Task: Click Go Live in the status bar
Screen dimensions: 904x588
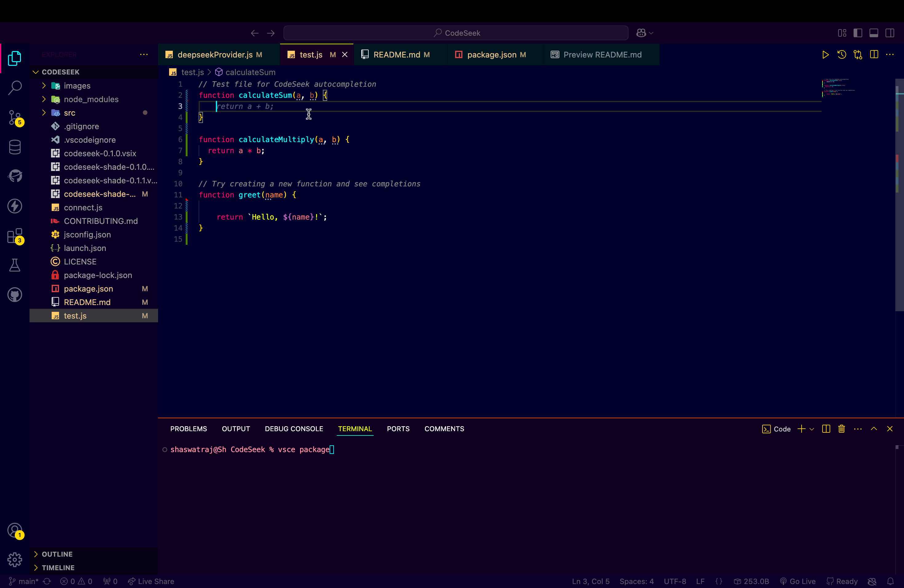Action: 798,581
